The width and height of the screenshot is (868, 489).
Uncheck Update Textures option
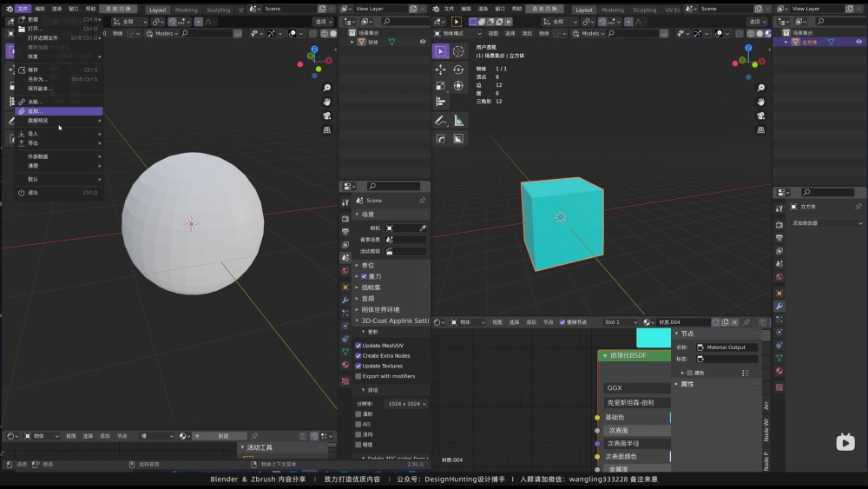[x=358, y=366]
